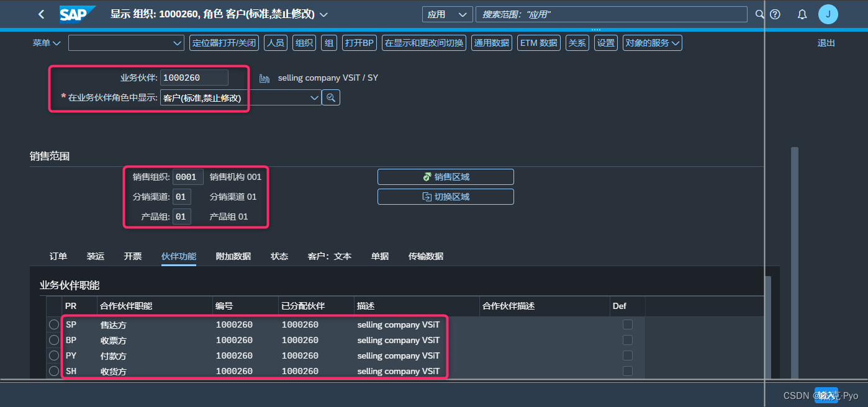Open the 应用 search scope dropdown
Image resolution: width=868 pixels, height=407 pixels.
[447, 14]
